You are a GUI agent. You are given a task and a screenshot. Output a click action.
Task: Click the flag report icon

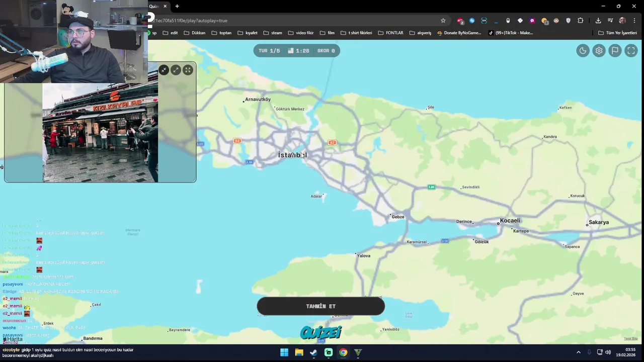615,51
